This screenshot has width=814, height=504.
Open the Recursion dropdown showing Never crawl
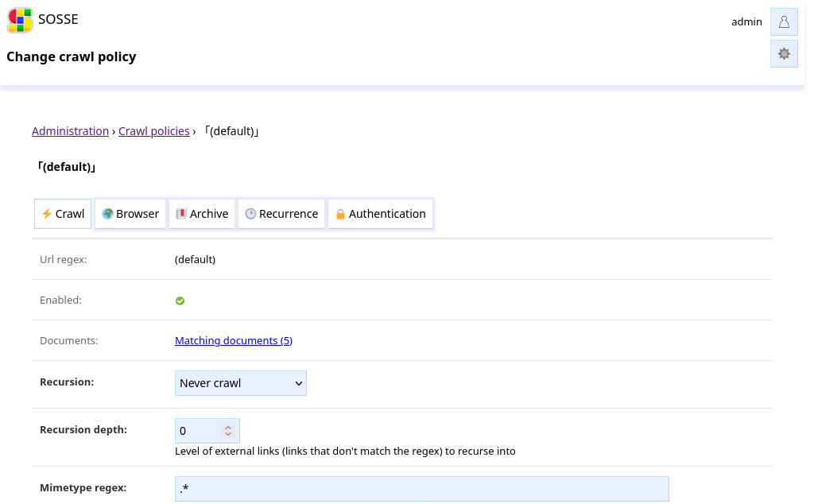241,383
